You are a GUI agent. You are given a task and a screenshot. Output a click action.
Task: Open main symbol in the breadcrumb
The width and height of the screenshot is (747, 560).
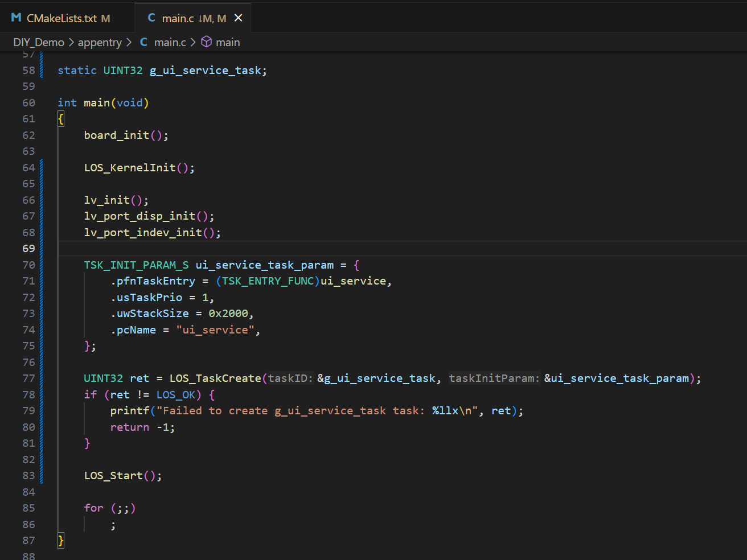click(228, 42)
